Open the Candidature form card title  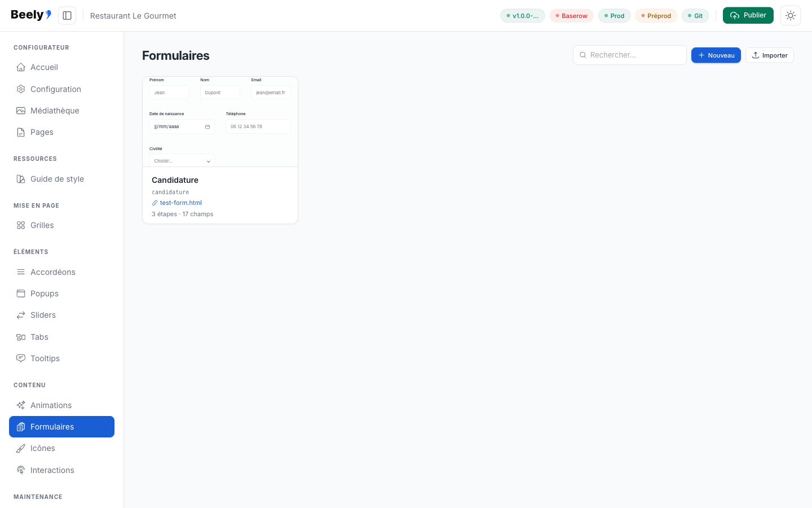(x=175, y=180)
